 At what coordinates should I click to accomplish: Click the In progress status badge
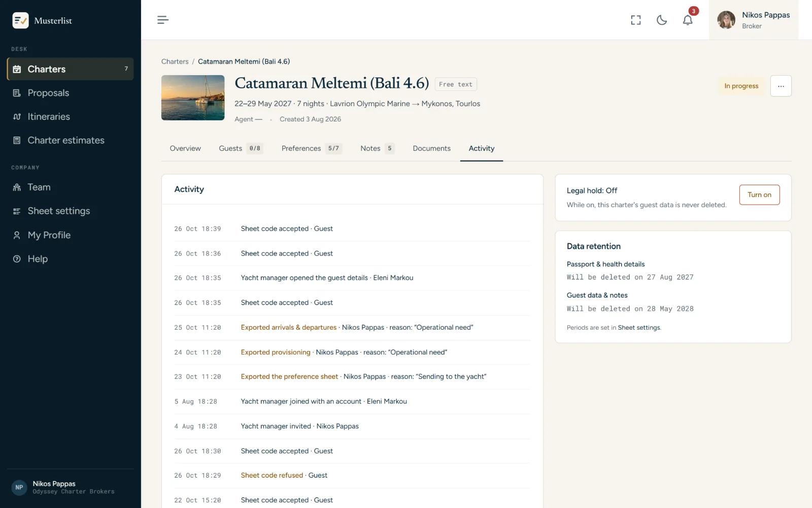click(x=741, y=86)
